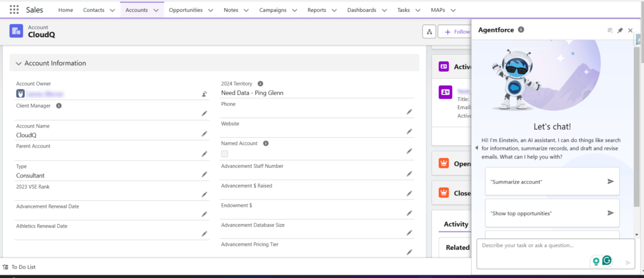This screenshot has height=278, width=644.
Task: Pin the Agentforce panel
Action: (x=620, y=30)
